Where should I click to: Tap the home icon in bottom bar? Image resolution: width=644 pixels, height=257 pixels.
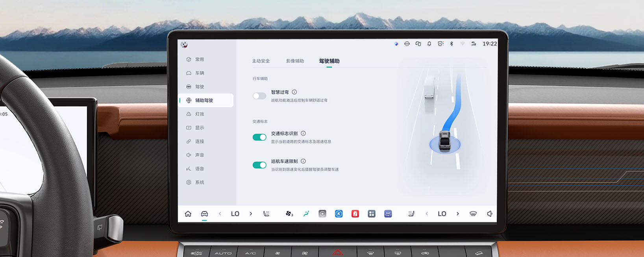[x=188, y=214]
